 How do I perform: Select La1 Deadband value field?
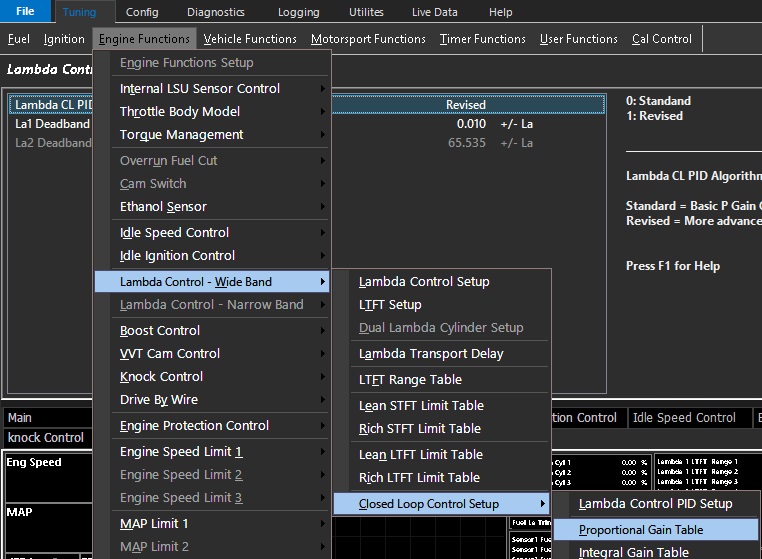coord(470,124)
